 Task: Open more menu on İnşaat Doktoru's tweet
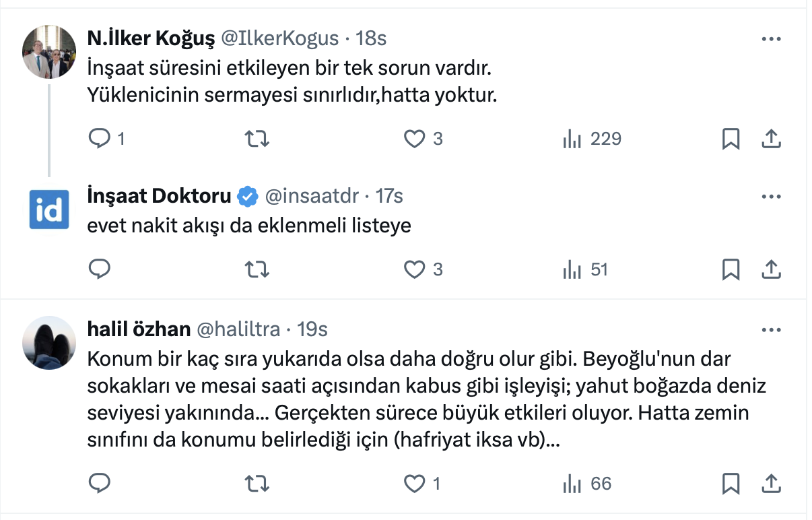[771, 197]
